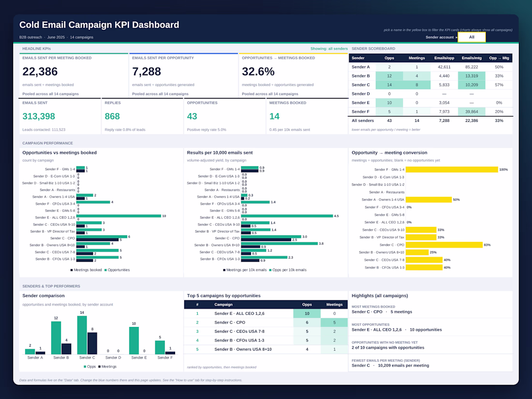Select the "Cold Email Campaign KPI Dashboard" title

(99, 25)
